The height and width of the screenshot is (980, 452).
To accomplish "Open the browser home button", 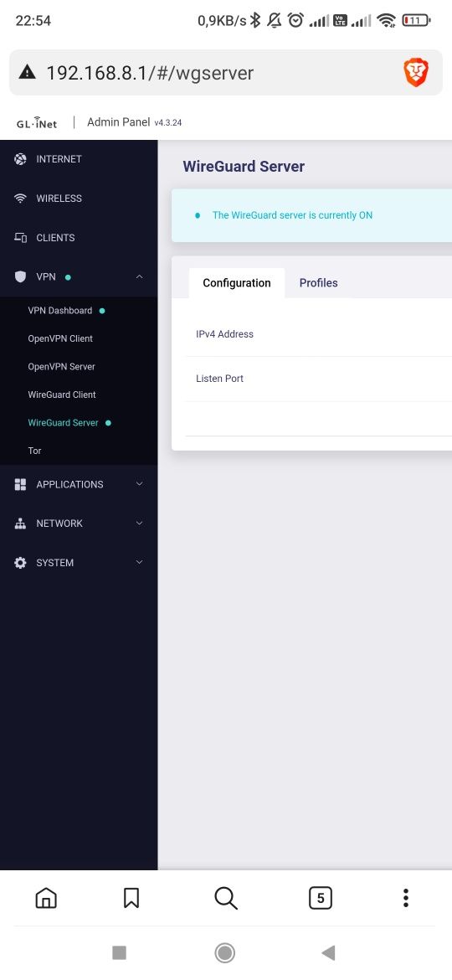I will coord(45,898).
